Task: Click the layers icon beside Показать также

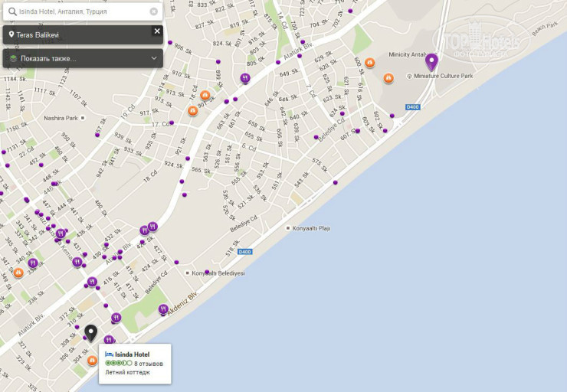Action: point(11,58)
